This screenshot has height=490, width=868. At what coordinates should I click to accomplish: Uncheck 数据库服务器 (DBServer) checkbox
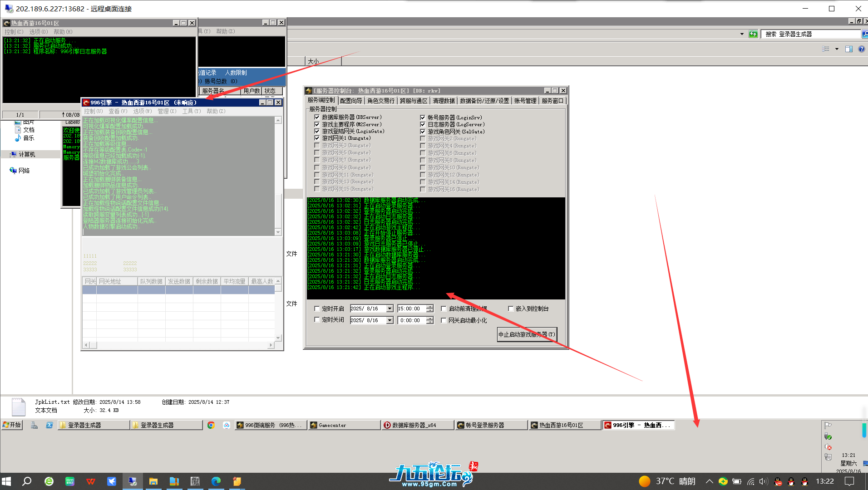click(317, 117)
